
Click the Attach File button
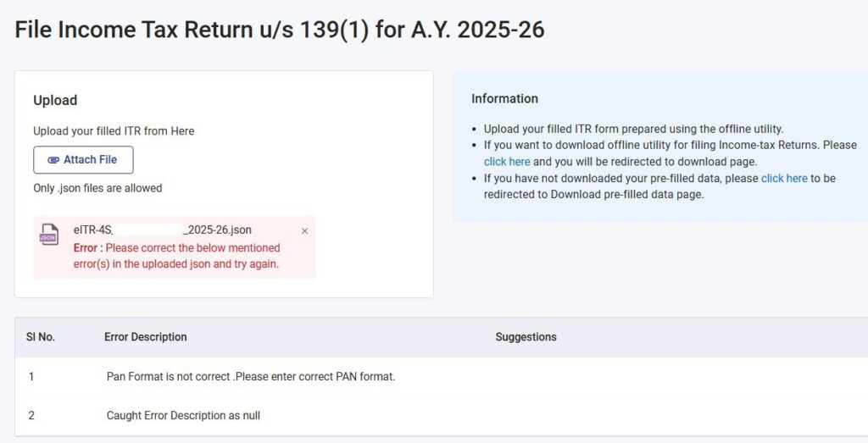click(x=83, y=160)
